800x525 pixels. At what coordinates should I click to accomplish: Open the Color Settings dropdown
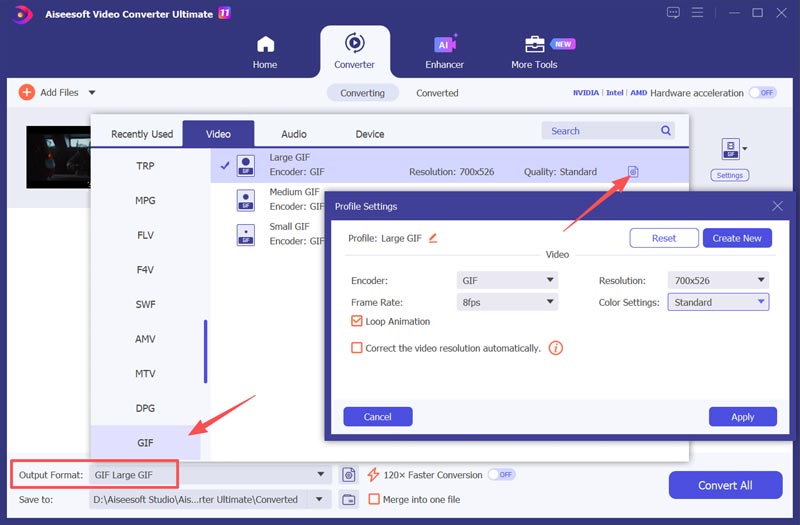point(718,302)
